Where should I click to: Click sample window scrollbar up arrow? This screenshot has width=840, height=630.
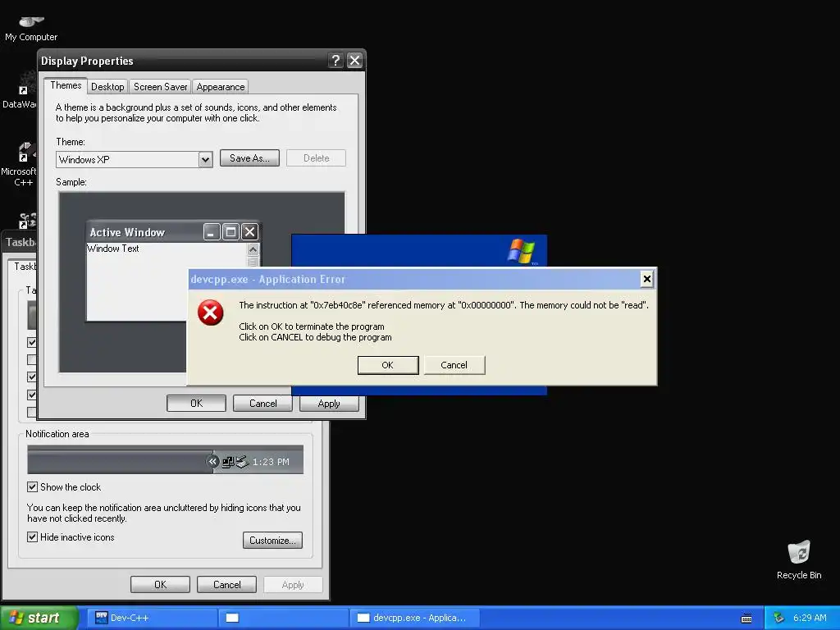point(253,249)
